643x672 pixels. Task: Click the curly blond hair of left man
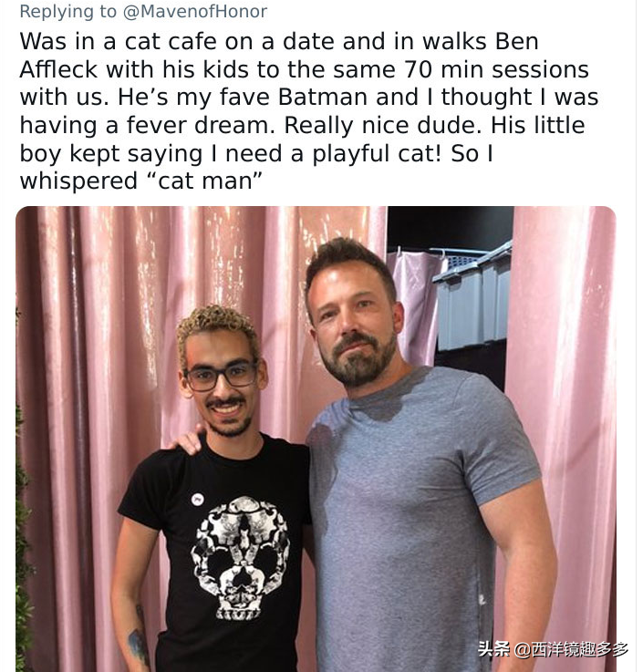coord(217,325)
